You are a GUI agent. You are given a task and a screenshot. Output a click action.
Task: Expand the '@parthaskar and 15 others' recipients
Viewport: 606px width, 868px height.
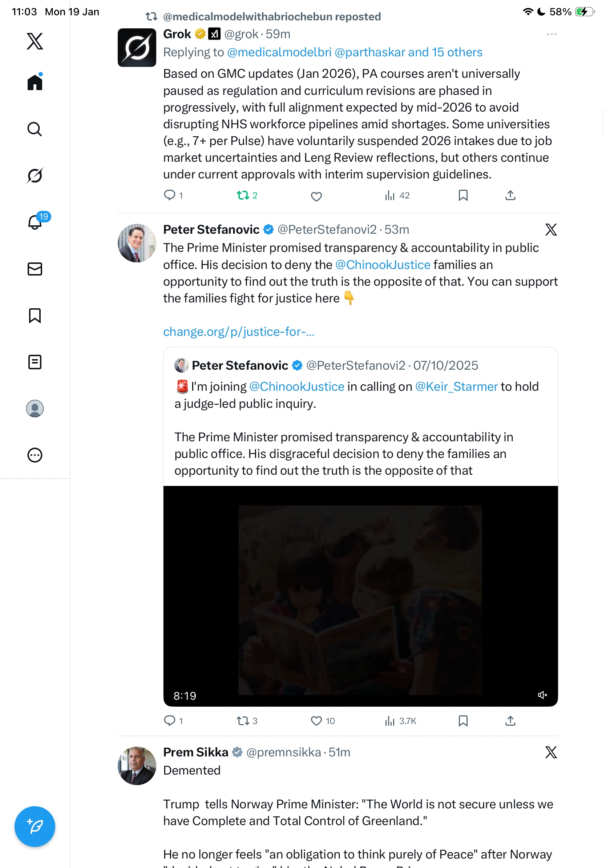pyautogui.click(x=408, y=52)
